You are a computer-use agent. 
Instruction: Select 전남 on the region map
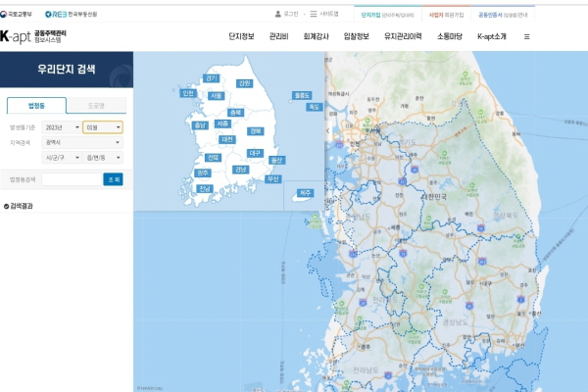tap(205, 188)
